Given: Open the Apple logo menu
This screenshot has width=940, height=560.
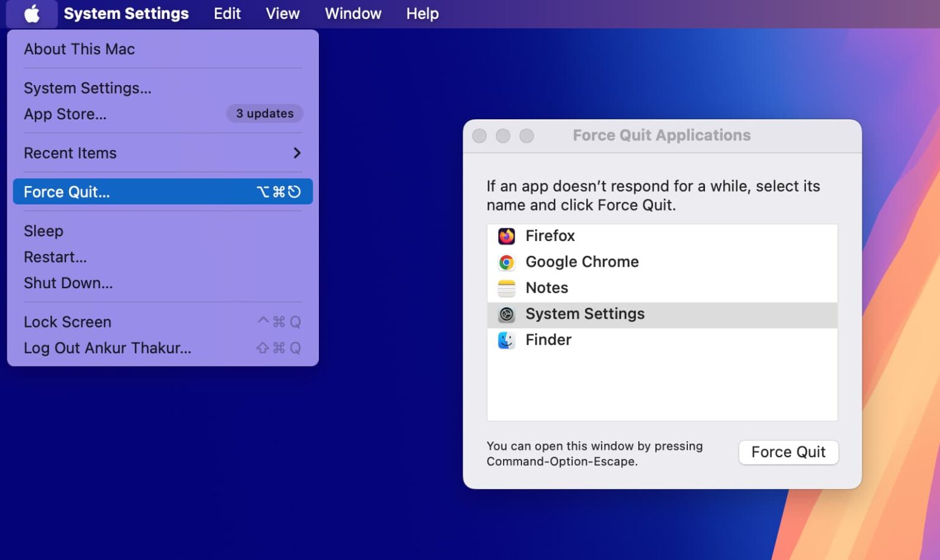Looking at the screenshot, I should [32, 13].
